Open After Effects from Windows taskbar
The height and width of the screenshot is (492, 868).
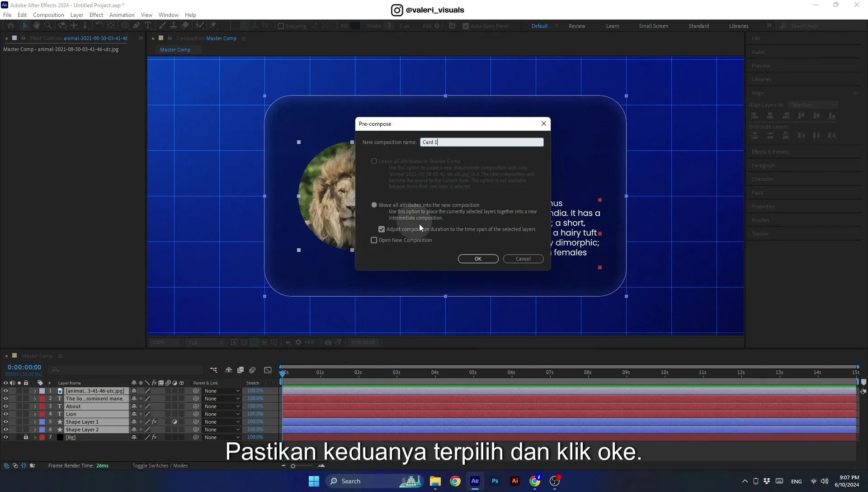475,481
